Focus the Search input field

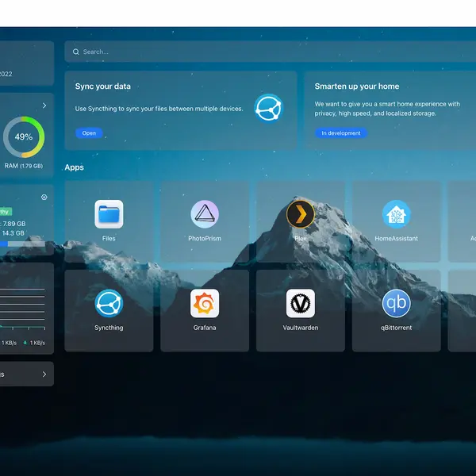tap(271, 52)
